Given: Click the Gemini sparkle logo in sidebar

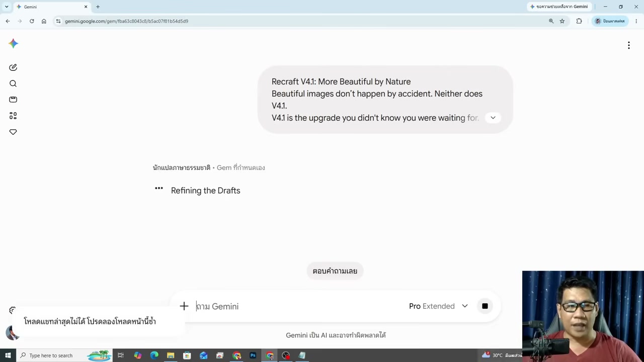Looking at the screenshot, I should [14, 44].
